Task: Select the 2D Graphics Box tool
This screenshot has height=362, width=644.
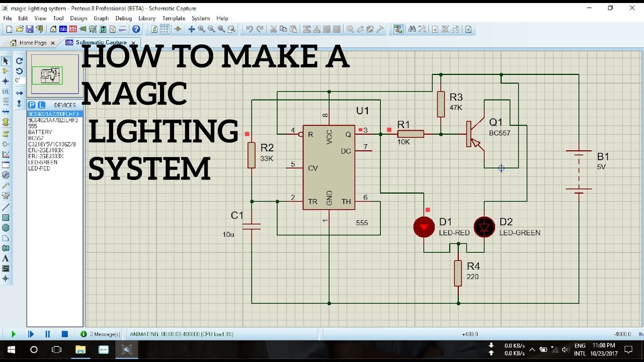Action: (x=6, y=218)
